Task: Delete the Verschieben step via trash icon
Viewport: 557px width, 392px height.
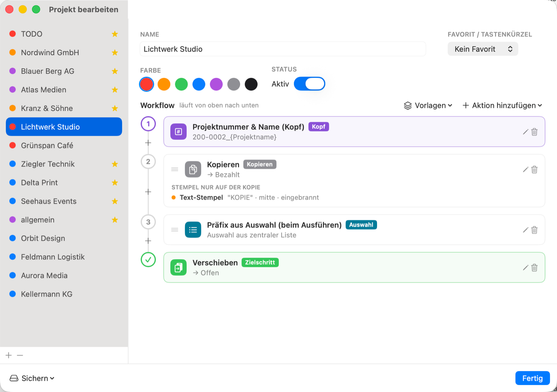Action: pyautogui.click(x=534, y=267)
